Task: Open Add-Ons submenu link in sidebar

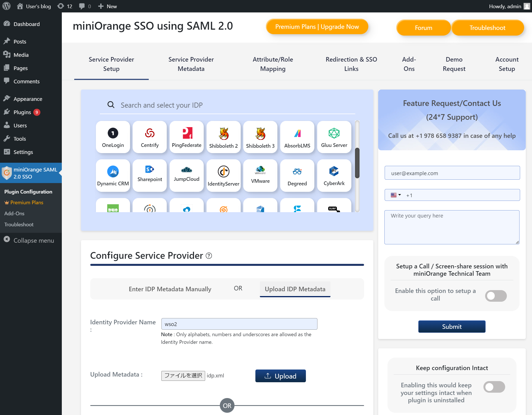Action: point(14,214)
